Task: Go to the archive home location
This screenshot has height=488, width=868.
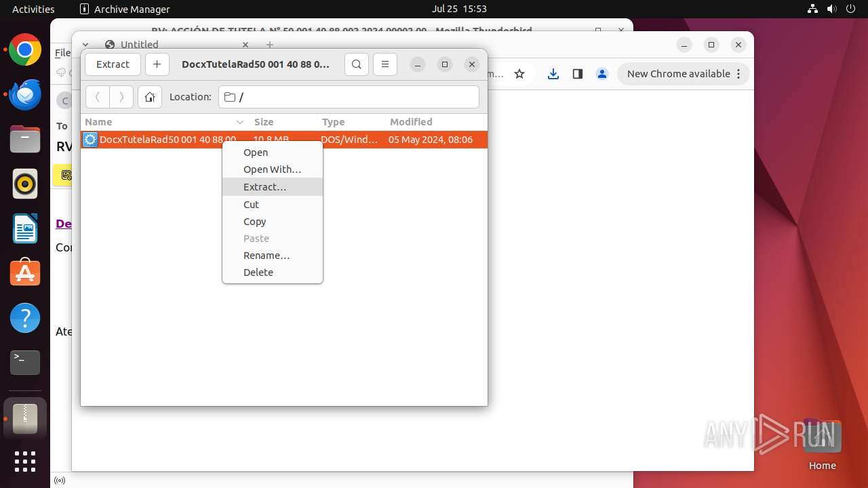Action: pos(150,97)
